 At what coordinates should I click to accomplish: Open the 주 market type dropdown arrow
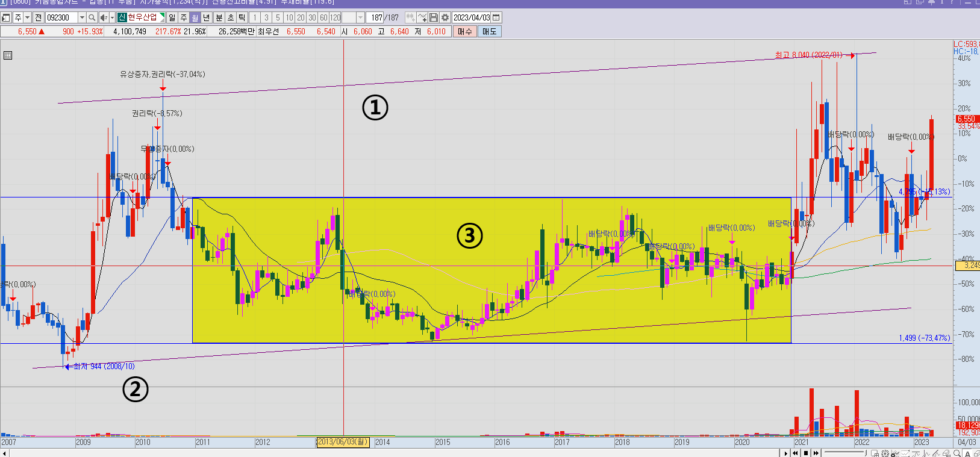28,17
